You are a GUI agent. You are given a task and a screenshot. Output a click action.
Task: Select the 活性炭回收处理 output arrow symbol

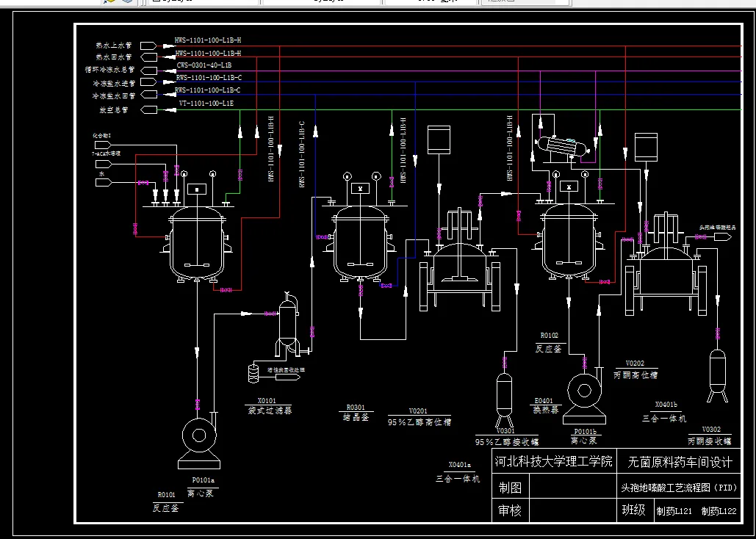pos(288,377)
